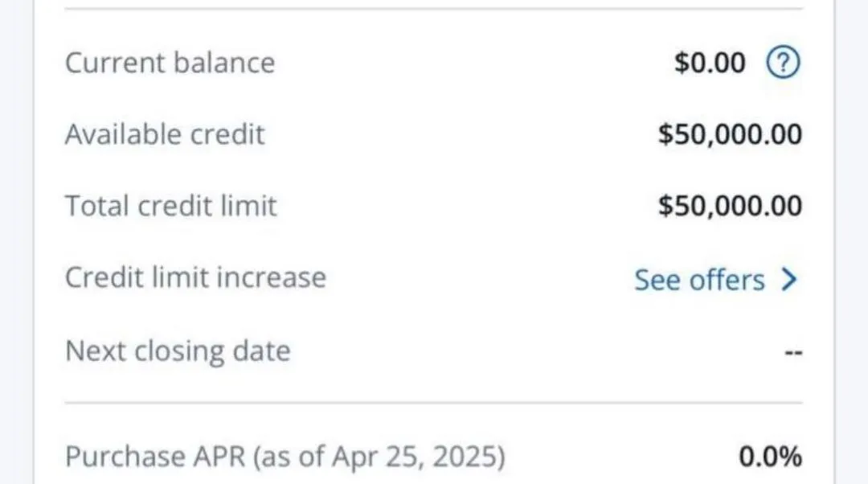
Task: Select the Current balance label
Action: click(x=170, y=62)
